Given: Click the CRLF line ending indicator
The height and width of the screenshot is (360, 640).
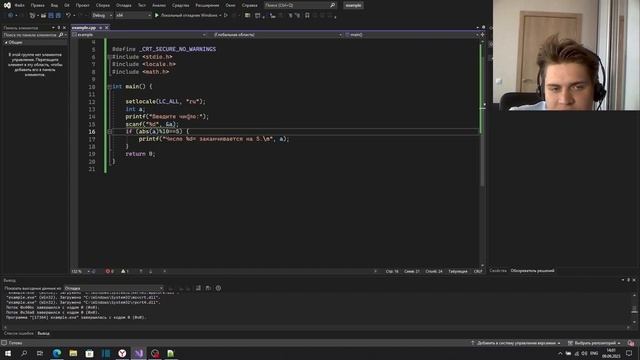Looking at the screenshot, I should pyautogui.click(x=478, y=271).
